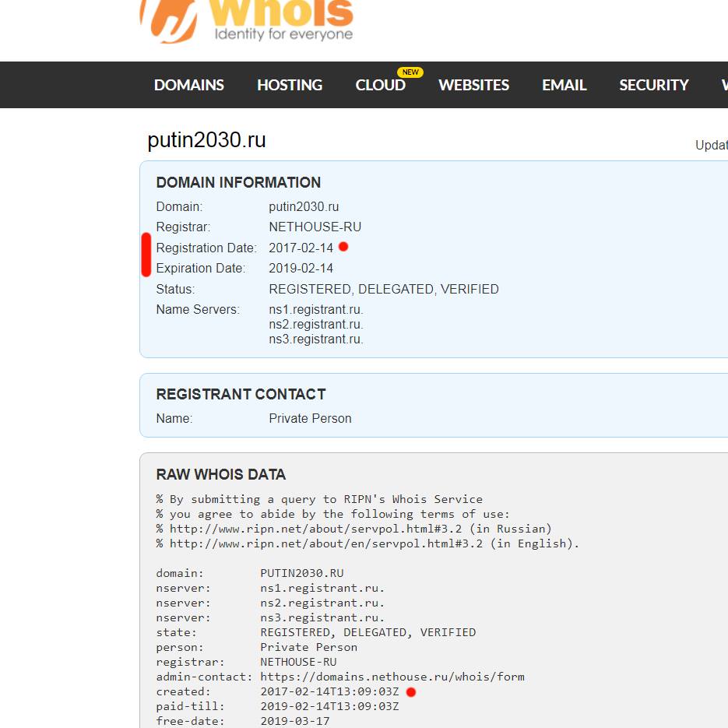Viewport: 728px width, 728px height.
Task: Select registrant name Private Person in Registrant Contact
Action: point(310,418)
